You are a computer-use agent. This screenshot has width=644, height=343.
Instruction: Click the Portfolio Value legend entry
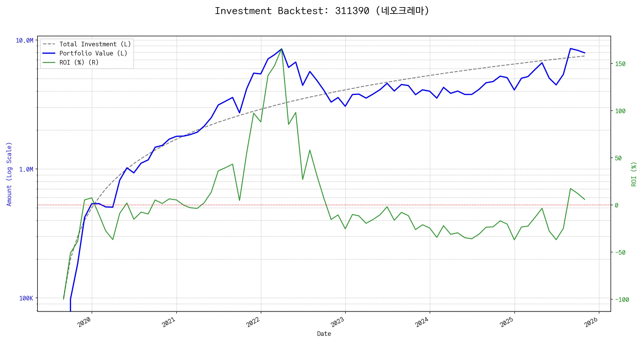coord(93,53)
